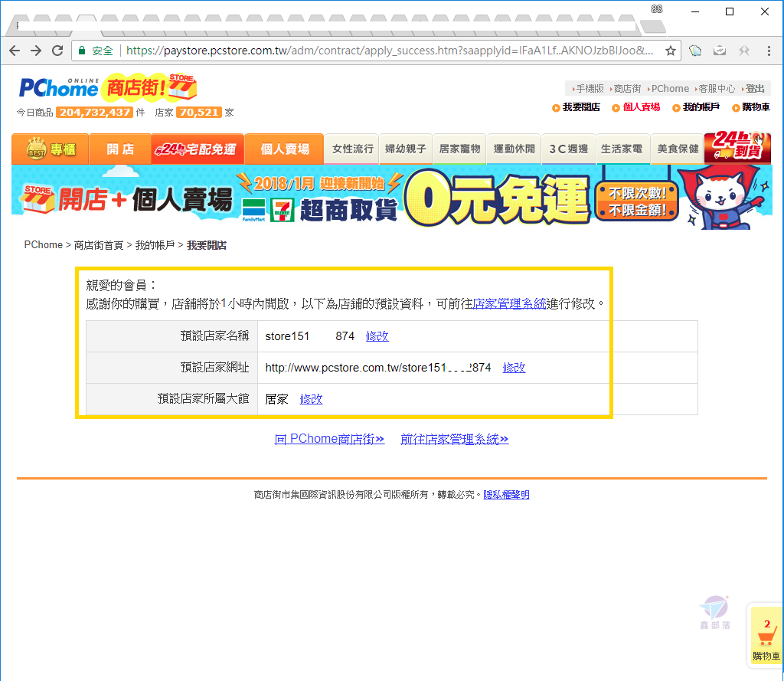Open the Chrome three-dot menu

(x=769, y=51)
